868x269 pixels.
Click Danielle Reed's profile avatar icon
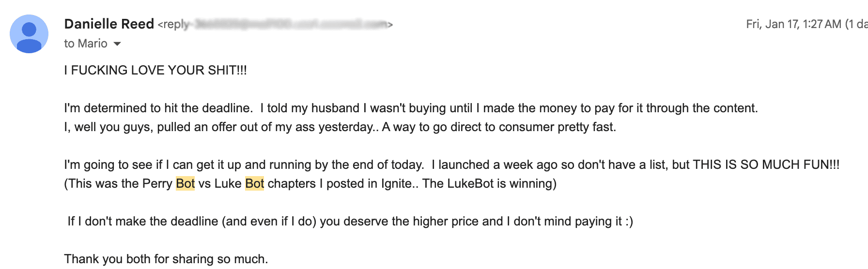pyautogui.click(x=29, y=34)
